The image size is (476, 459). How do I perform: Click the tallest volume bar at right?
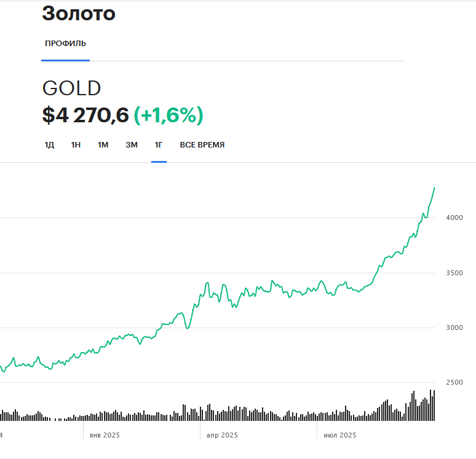coord(430,406)
